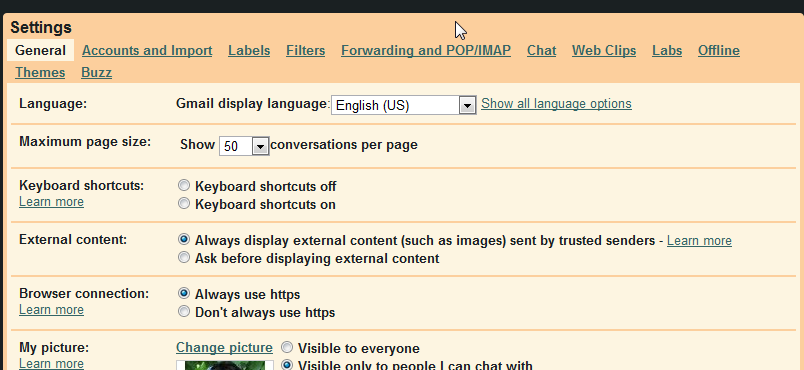This screenshot has width=804, height=370.
Task: Click the Browser connection: label
Action: click(x=84, y=294)
